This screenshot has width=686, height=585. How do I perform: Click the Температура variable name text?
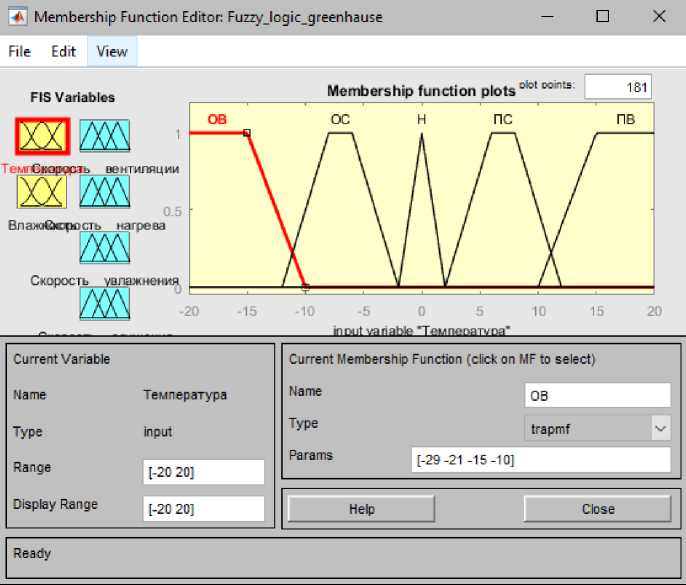185,395
